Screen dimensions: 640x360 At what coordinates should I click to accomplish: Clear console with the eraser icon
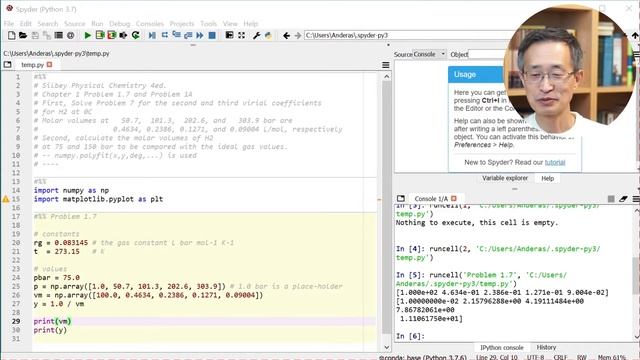pyautogui.click(x=623, y=199)
